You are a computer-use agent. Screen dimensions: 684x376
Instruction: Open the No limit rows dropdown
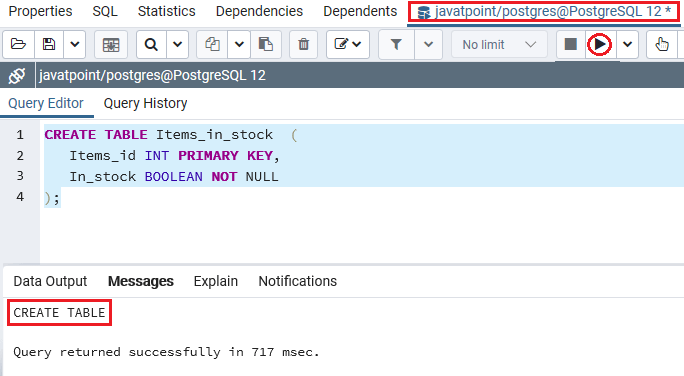(499, 44)
